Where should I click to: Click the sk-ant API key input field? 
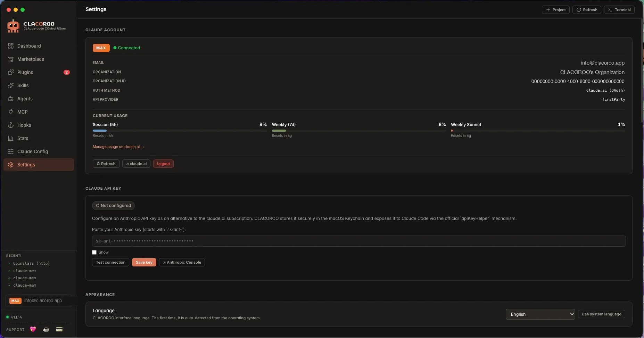click(x=359, y=241)
